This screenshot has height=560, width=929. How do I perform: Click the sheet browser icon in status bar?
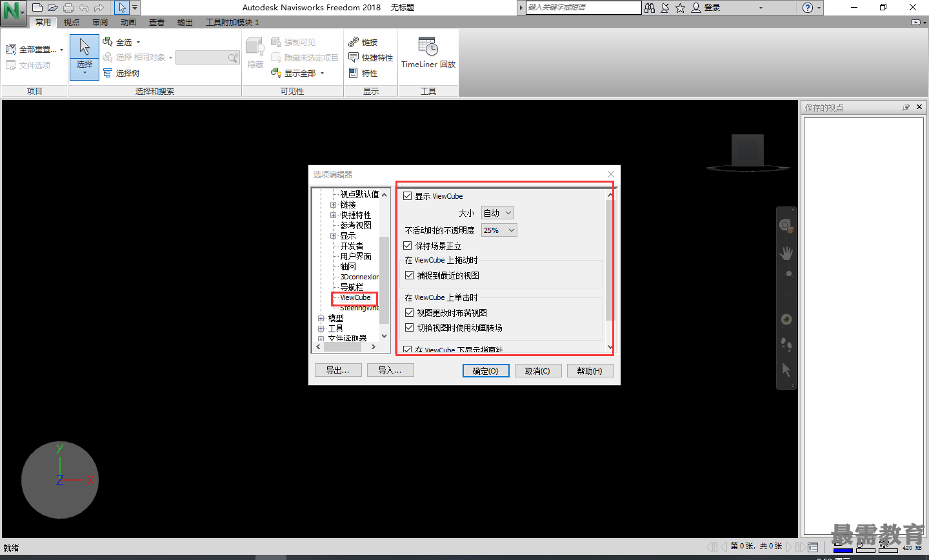813,547
